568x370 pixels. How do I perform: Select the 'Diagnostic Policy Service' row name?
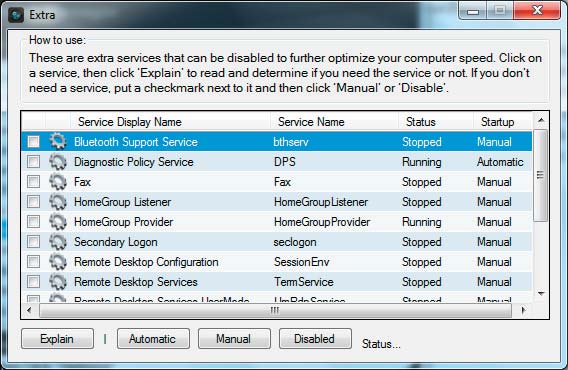[x=134, y=162]
